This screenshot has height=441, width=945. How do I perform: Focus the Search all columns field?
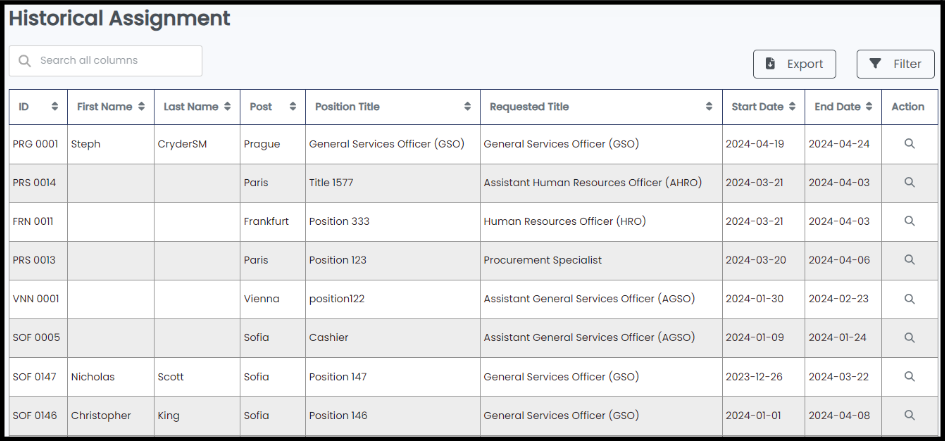point(105,61)
